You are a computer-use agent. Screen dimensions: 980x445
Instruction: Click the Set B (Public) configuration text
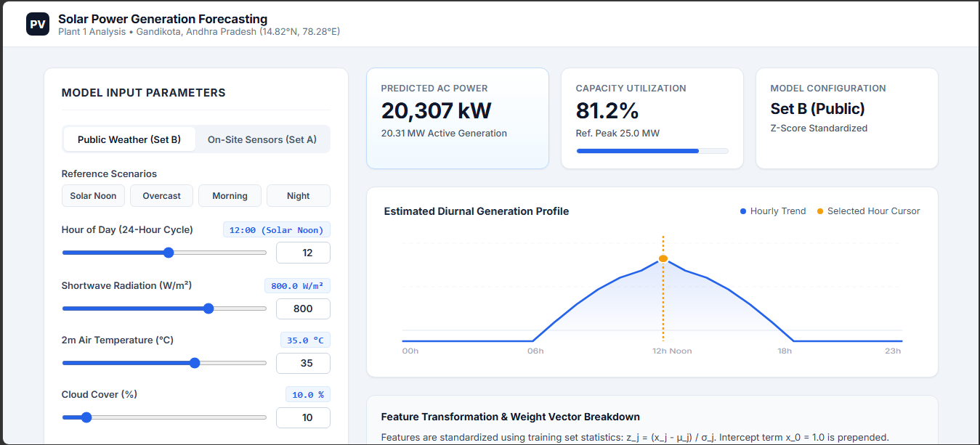pos(817,109)
